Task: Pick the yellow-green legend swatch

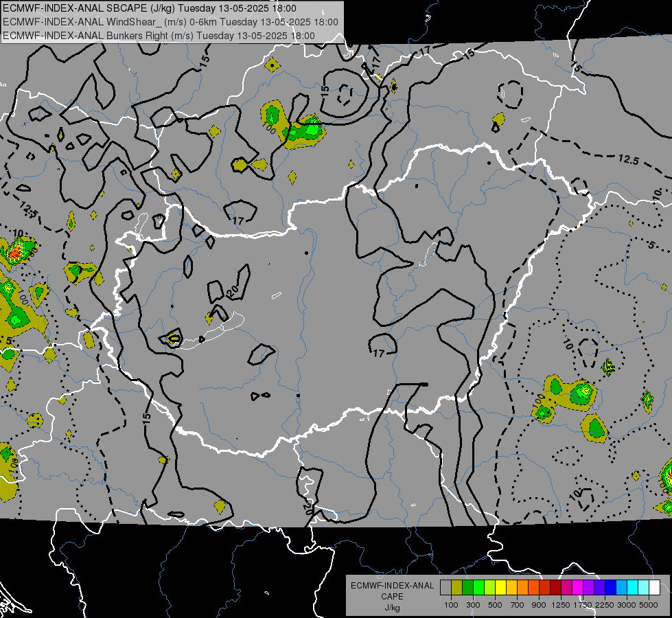Action: click(490, 587)
